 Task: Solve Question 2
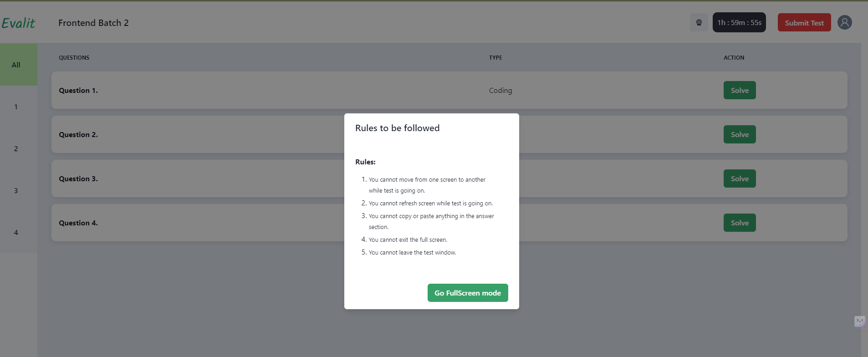pyautogui.click(x=740, y=134)
